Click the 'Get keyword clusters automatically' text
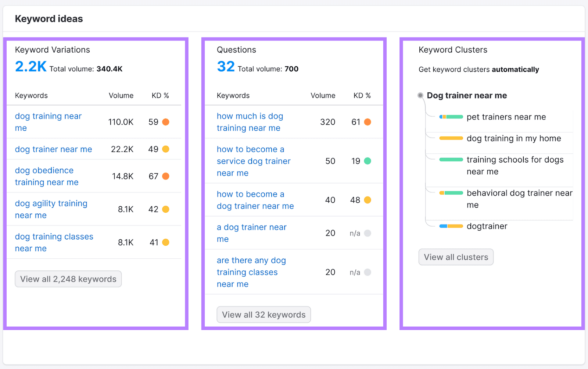This screenshot has height=369, width=588. click(x=479, y=70)
